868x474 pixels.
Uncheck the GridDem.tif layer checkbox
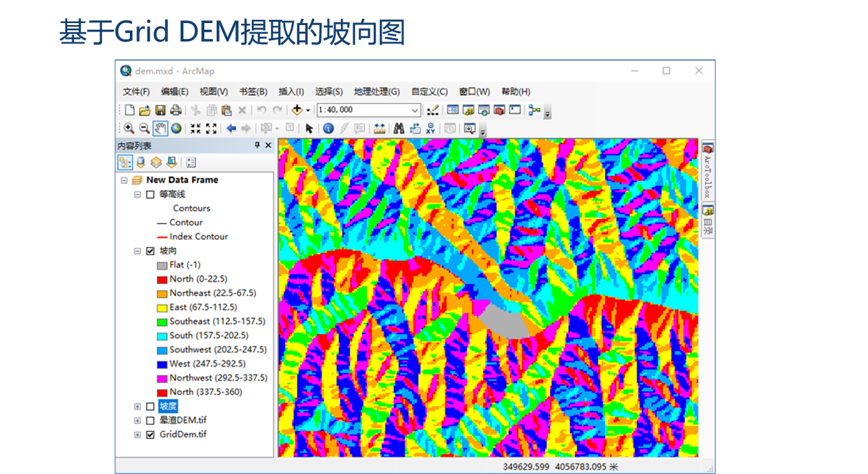click(x=150, y=435)
